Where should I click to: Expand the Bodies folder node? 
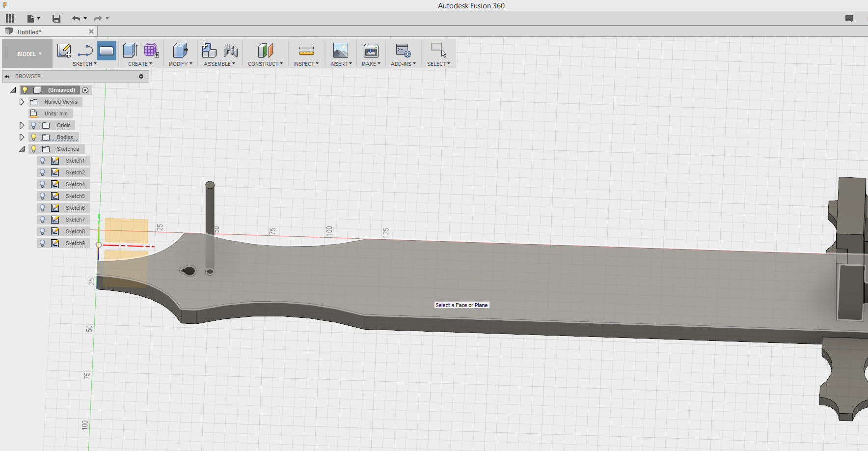[22, 137]
